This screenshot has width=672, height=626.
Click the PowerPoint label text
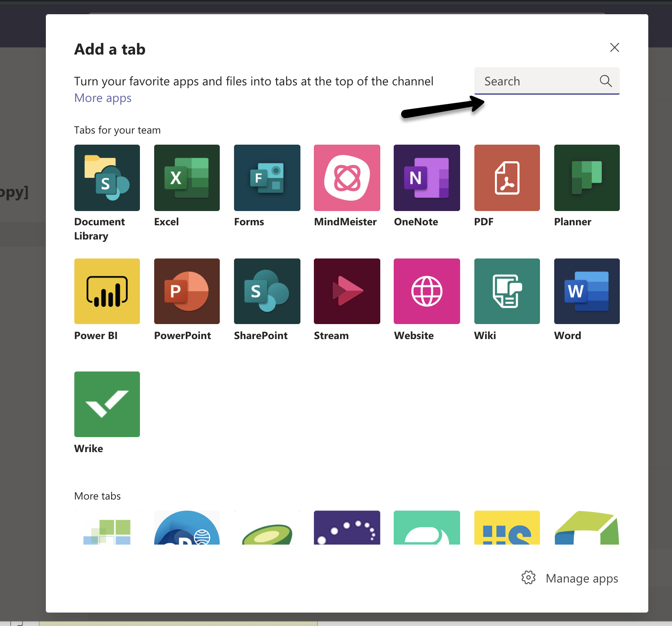click(183, 336)
